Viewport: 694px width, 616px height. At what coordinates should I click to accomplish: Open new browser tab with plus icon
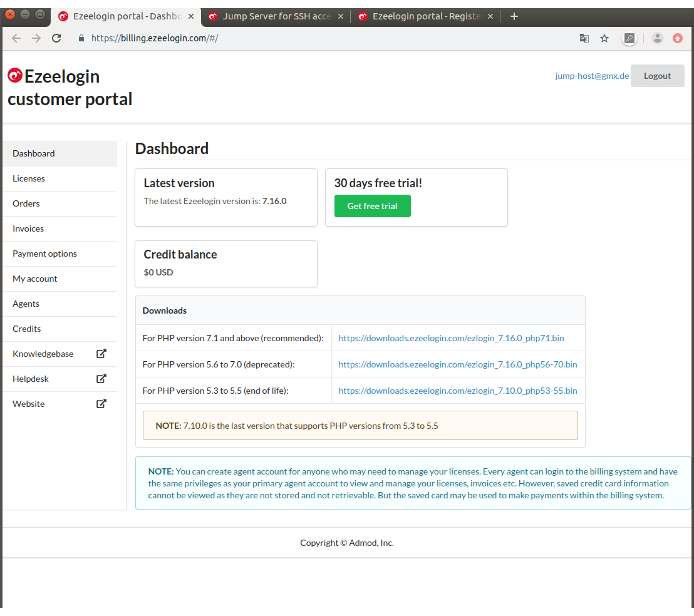514,16
